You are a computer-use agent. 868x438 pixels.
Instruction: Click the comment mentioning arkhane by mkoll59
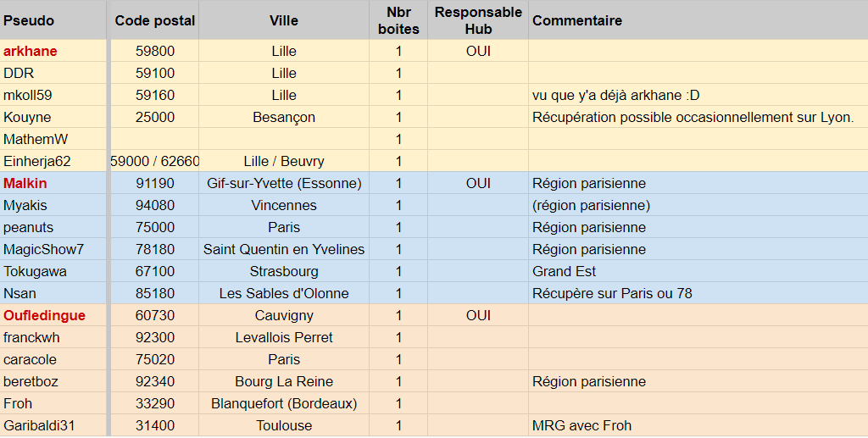(x=595, y=95)
